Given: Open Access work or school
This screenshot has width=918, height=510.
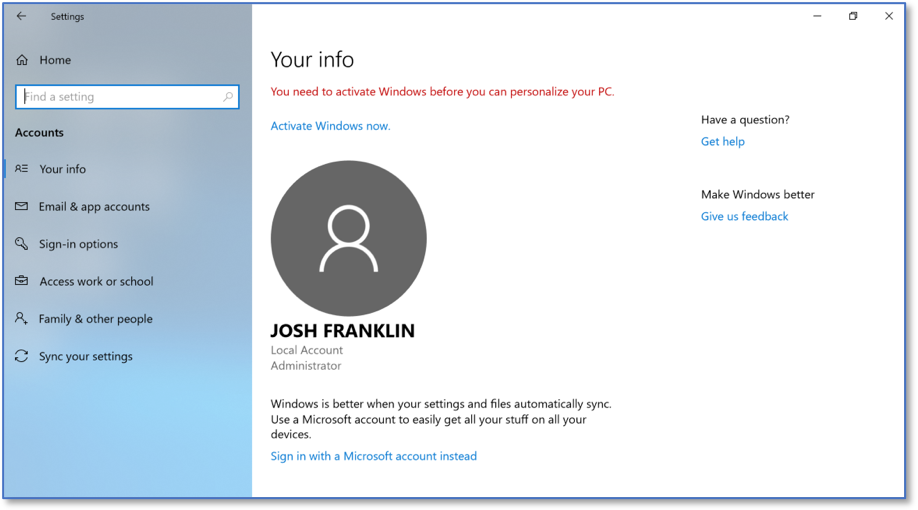Looking at the screenshot, I should tap(97, 281).
